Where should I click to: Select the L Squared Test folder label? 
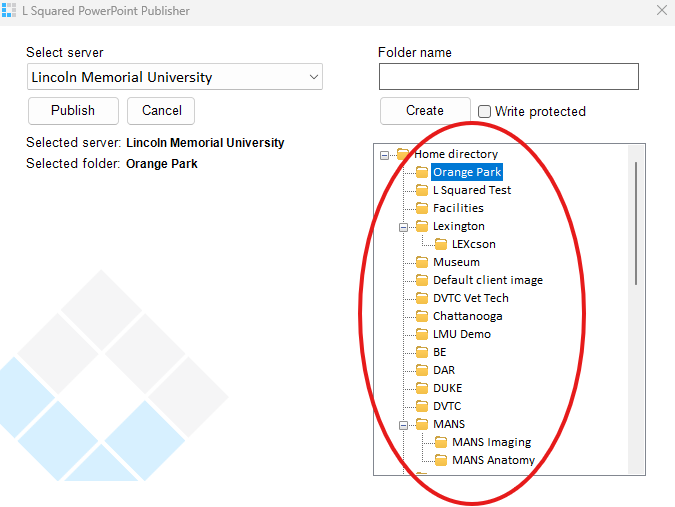click(472, 190)
